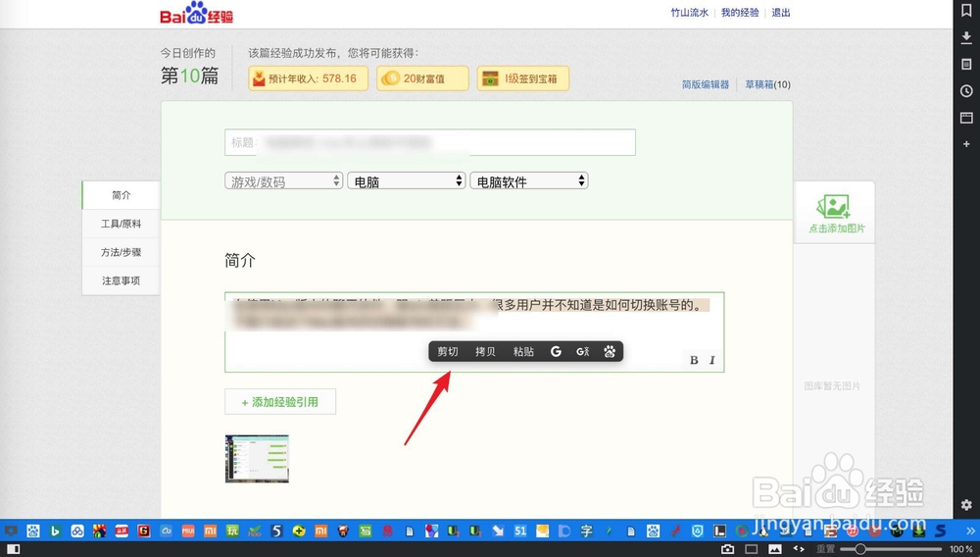This screenshot has height=557, width=980.
Task: Open the blue 5 bookmark icon
Action: 277,532
